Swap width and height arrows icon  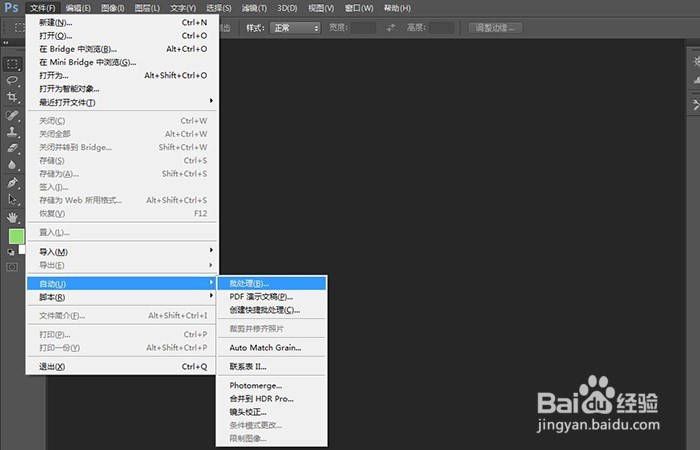point(391,28)
